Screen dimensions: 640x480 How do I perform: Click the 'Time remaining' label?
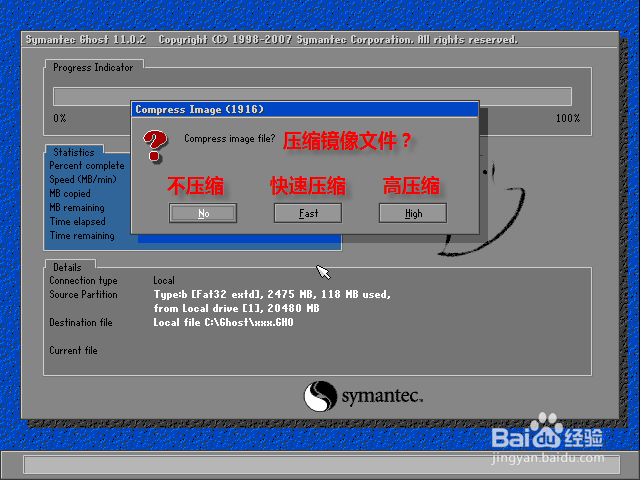pyautogui.click(x=82, y=236)
